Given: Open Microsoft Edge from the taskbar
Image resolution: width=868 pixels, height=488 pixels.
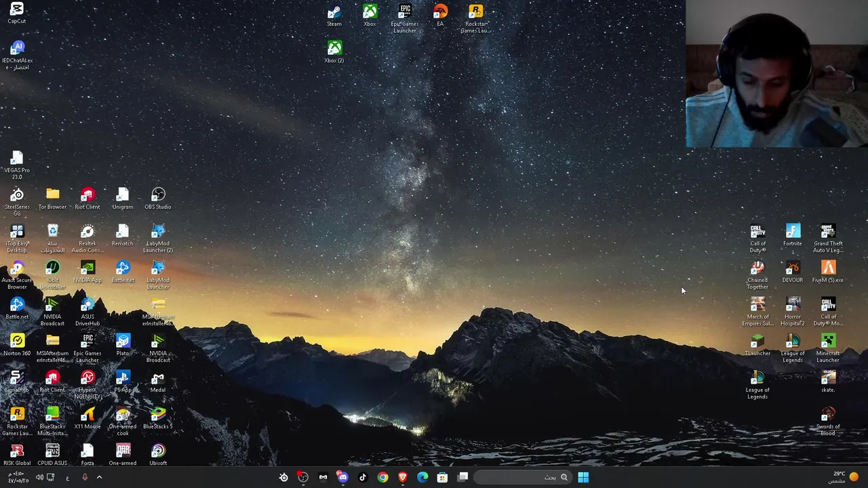Looking at the screenshot, I should [422, 477].
